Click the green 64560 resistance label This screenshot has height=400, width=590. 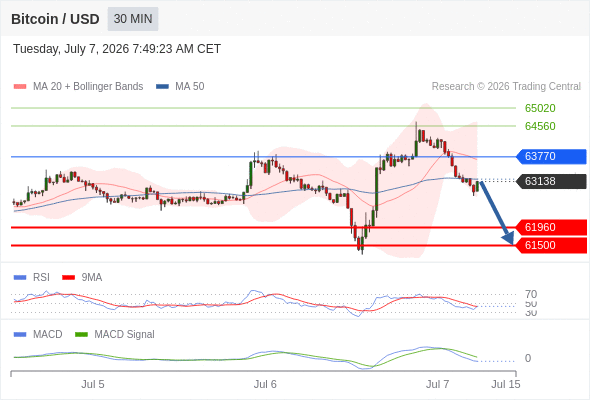click(x=540, y=126)
